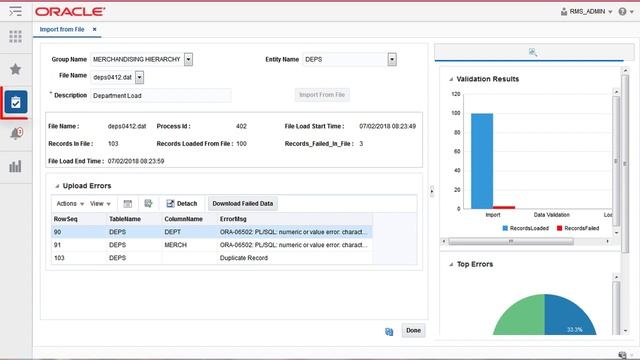Collapse right pane using splitter arrow
This screenshot has height=360, width=640.
(x=432, y=191)
